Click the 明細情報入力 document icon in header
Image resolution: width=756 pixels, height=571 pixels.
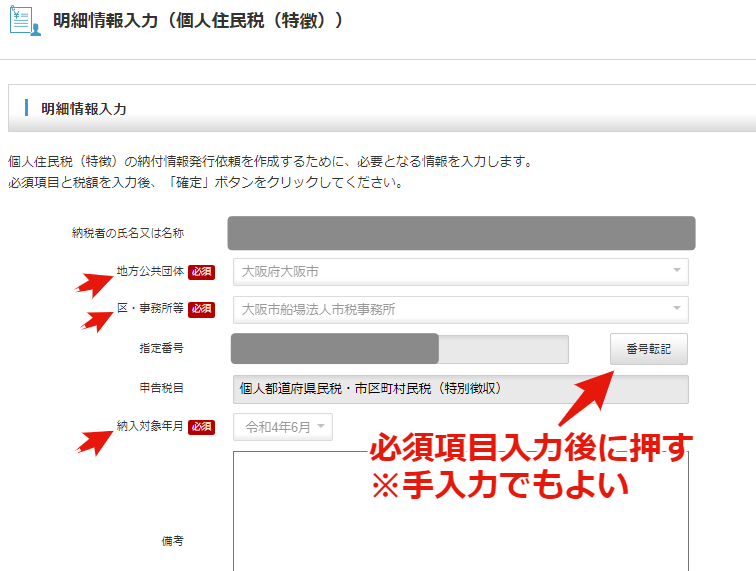tap(25, 21)
